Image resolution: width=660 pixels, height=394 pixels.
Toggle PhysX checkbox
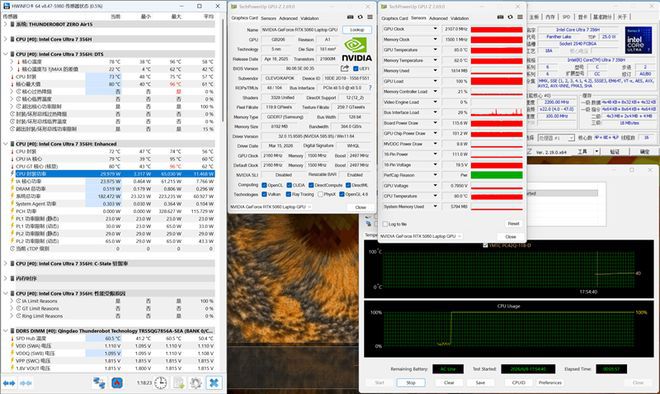tap(321, 194)
